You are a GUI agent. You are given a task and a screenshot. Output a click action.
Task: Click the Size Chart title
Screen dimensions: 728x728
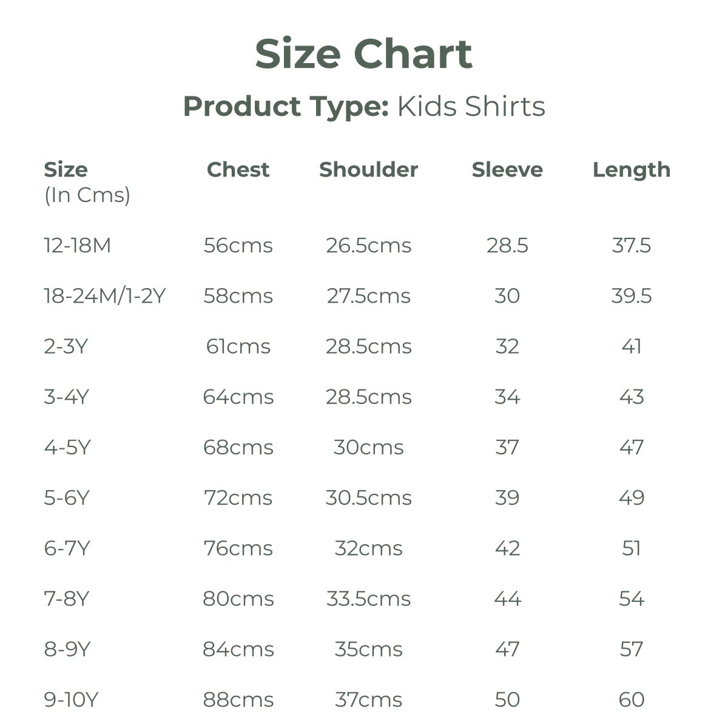pos(363,54)
